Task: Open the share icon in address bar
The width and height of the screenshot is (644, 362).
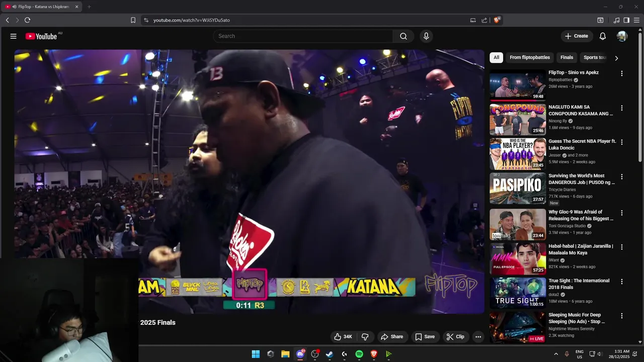Action: click(484, 20)
